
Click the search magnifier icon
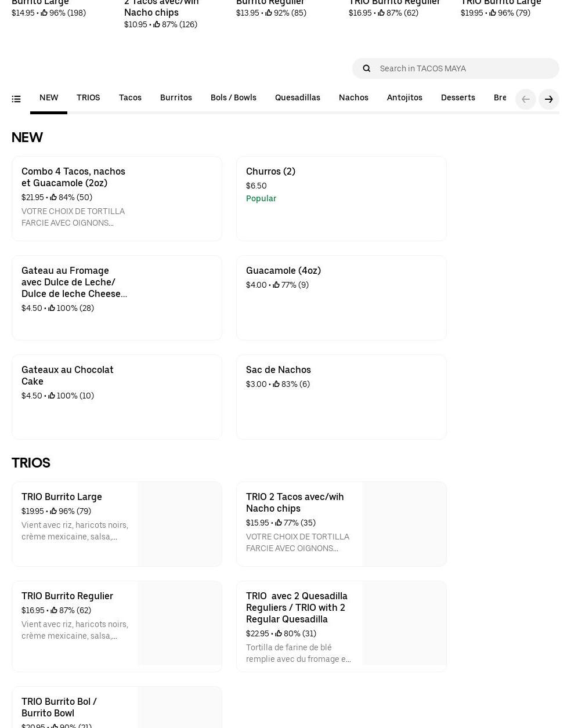(x=366, y=68)
